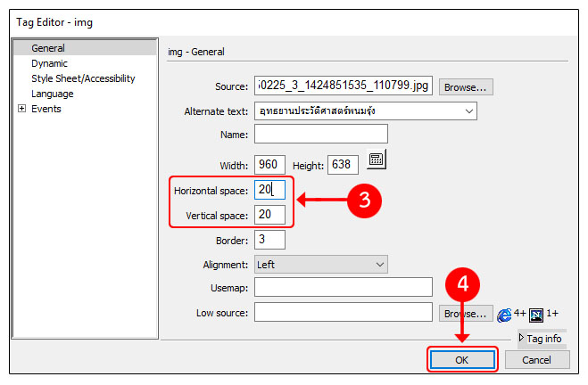This screenshot has height=385, width=588.
Task: Expand the Tag info disclosure triangle
Action: (522, 339)
